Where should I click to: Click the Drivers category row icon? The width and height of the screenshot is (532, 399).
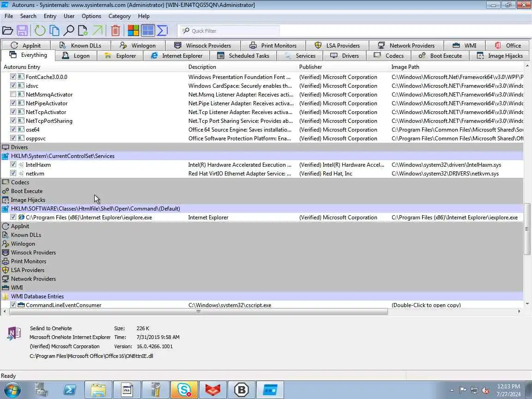click(x=5, y=147)
